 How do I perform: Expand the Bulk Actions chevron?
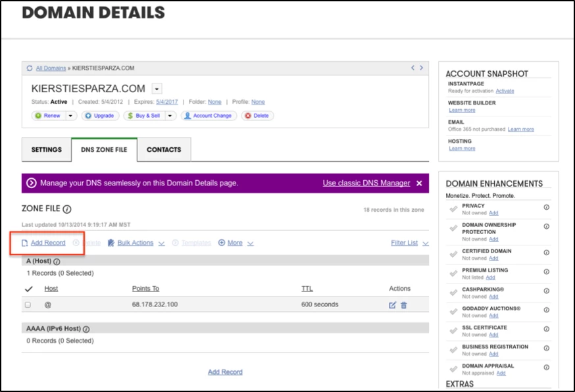pos(161,243)
